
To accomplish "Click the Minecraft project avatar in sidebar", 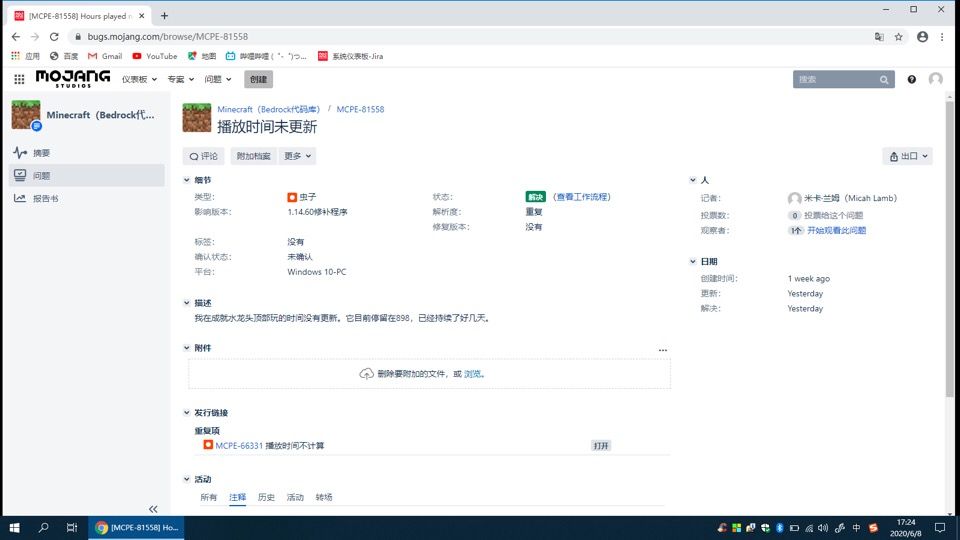I will pos(26,115).
